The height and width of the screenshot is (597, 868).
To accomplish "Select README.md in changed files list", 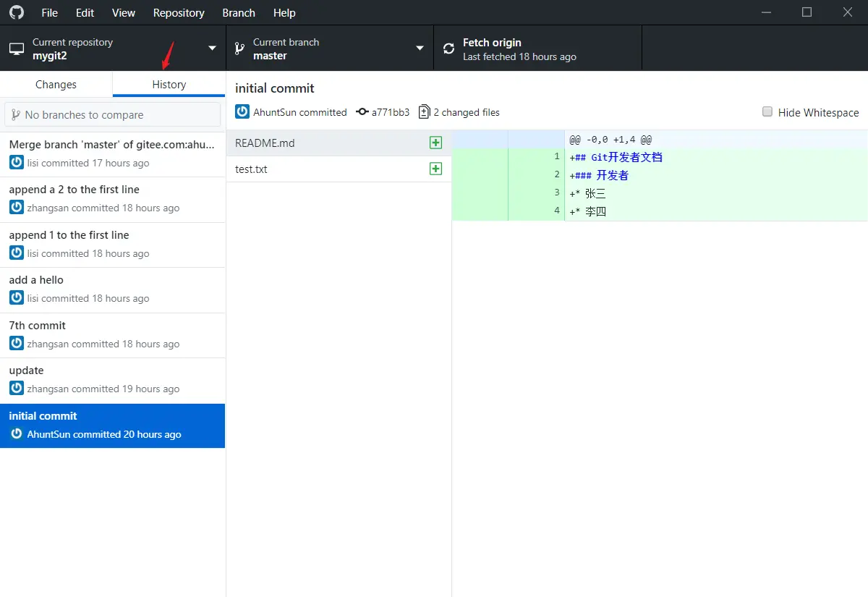I will 339,143.
